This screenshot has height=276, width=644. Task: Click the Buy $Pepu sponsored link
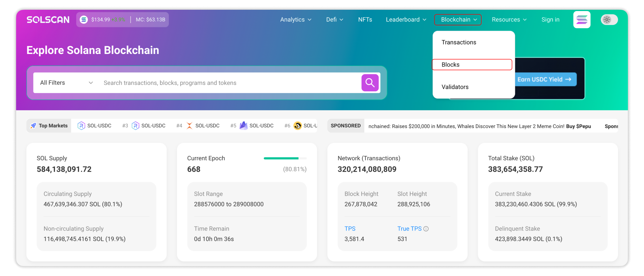pos(579,126)
